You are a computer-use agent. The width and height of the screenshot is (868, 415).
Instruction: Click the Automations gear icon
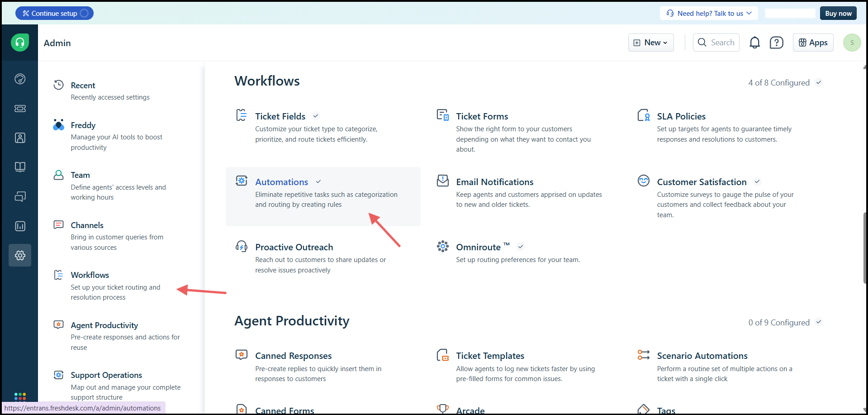point(242,181)
